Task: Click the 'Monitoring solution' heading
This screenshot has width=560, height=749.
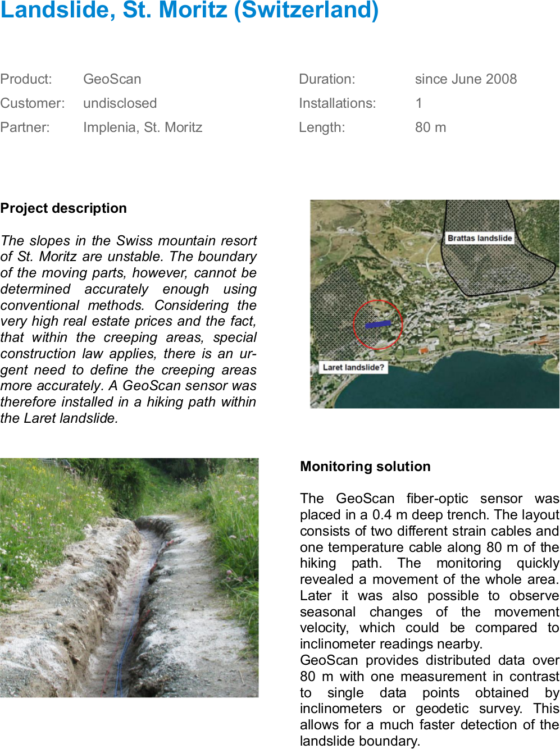Action: (x=365, y=467)
